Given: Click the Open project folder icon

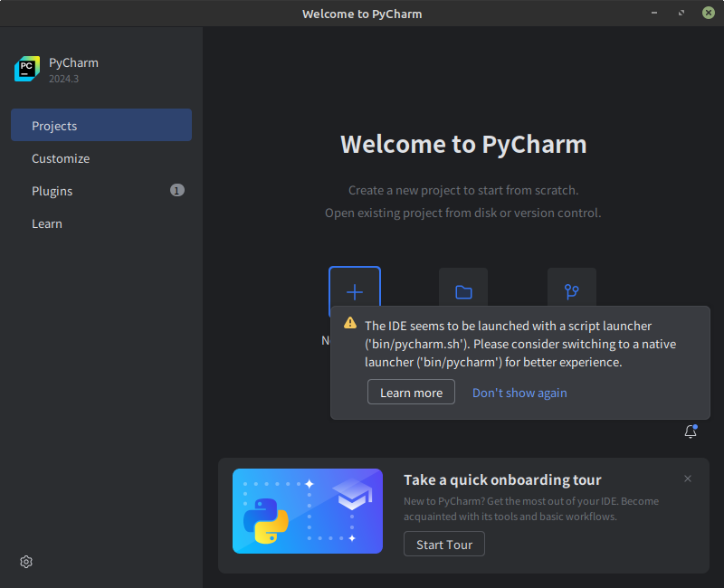Looking at the screenshot, I should point(463,291).
